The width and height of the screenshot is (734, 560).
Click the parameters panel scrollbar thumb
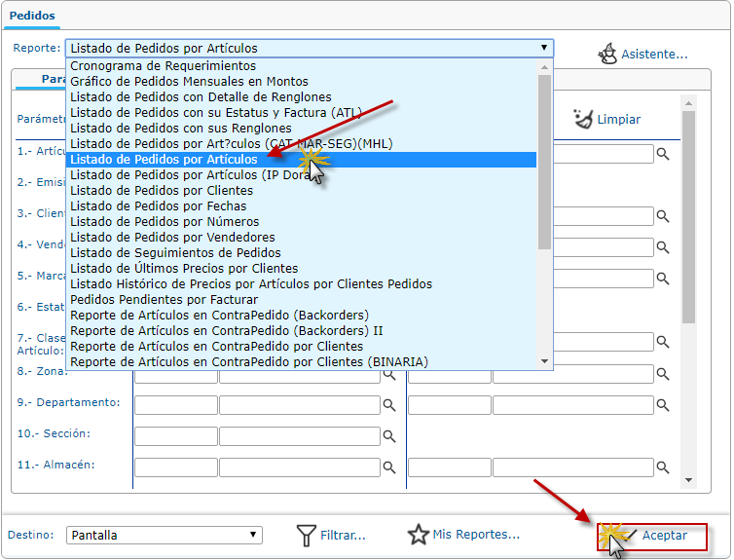[688, 217]
